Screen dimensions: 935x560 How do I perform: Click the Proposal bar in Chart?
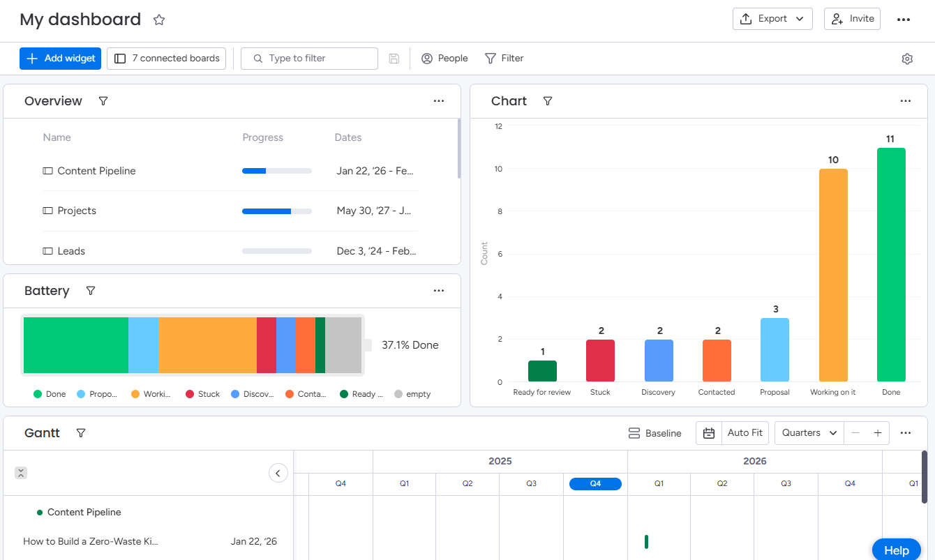point(775,350)
